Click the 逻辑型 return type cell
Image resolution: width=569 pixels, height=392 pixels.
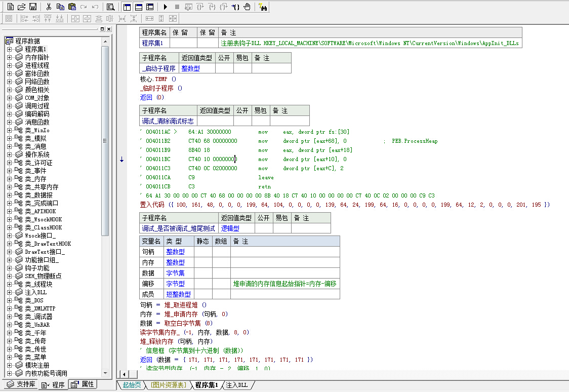pyautogui.click(x=230, y=228)
